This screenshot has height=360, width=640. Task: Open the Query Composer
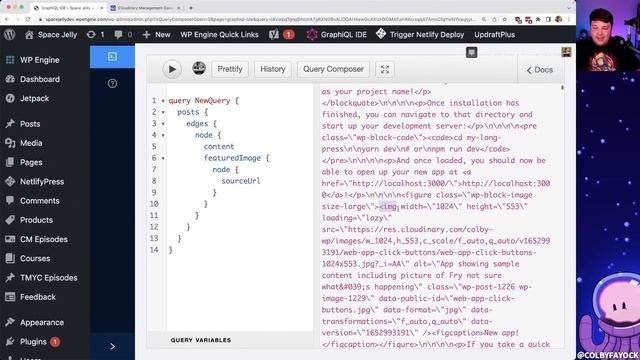[x=333, y=69]
